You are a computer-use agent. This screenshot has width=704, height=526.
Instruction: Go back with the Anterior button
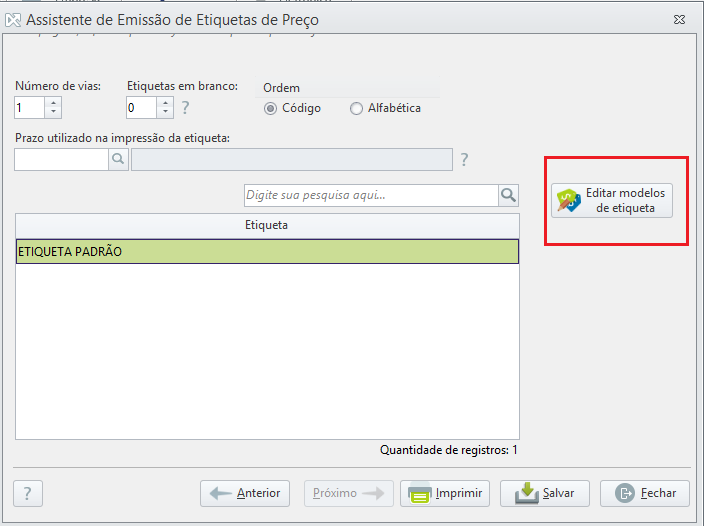[x=245, y=493]
